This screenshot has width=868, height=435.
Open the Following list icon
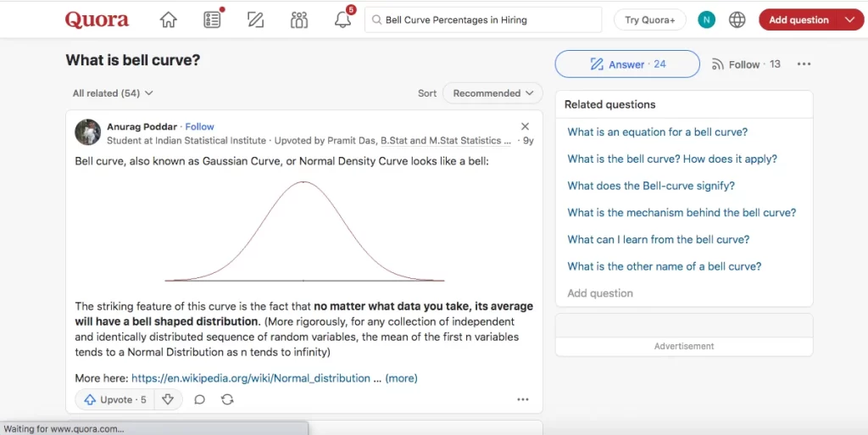coord(212,20)
